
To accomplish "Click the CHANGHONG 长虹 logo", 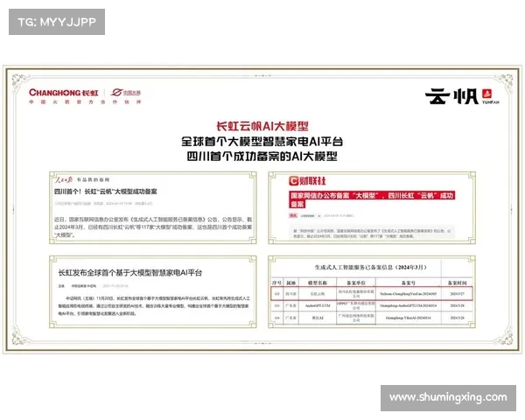I will [x=64, y=93].
